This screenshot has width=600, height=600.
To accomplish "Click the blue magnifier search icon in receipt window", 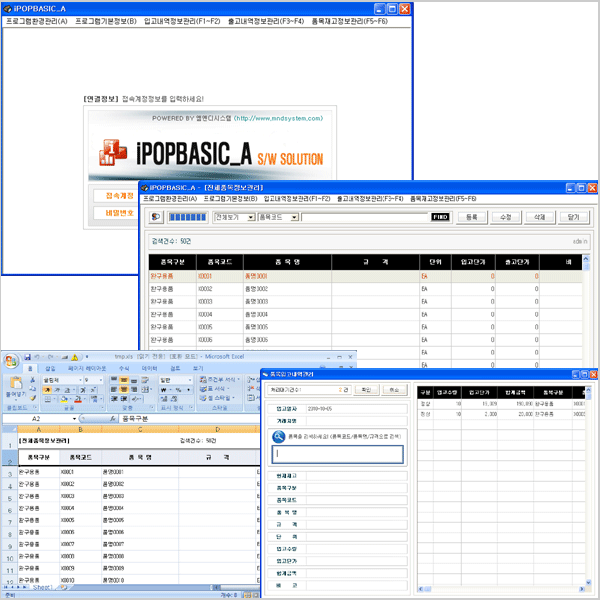I will point(279,436).
